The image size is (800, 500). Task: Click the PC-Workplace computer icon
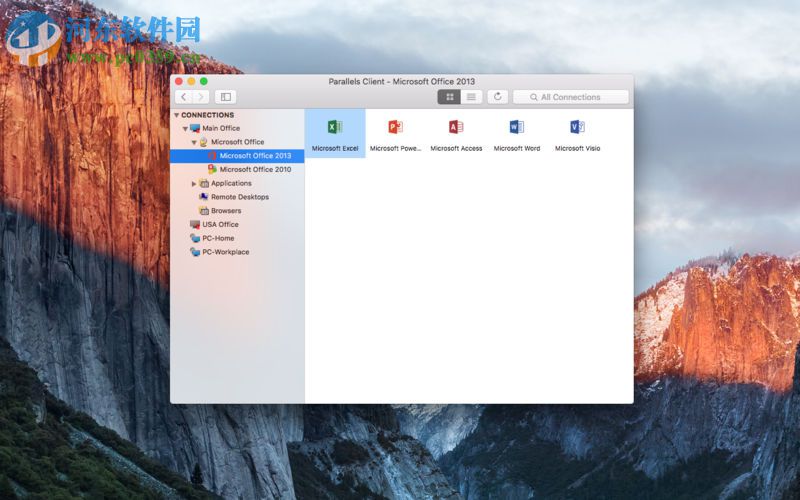pyautogui.click(x=195, y=252)
